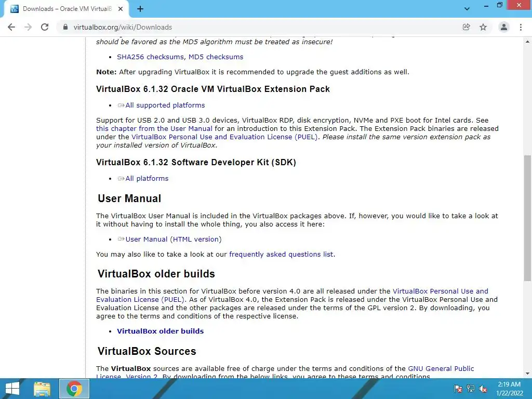Open File Explorer from the taskbar
Image resolution: width=532 pixels, height=399 pixels.
[x=42, y=389]
